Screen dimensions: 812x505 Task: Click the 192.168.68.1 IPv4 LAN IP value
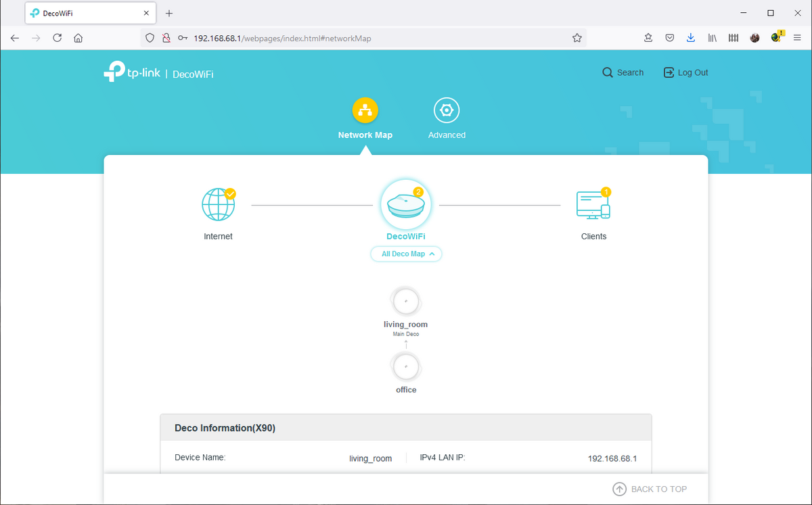(612, 458)
